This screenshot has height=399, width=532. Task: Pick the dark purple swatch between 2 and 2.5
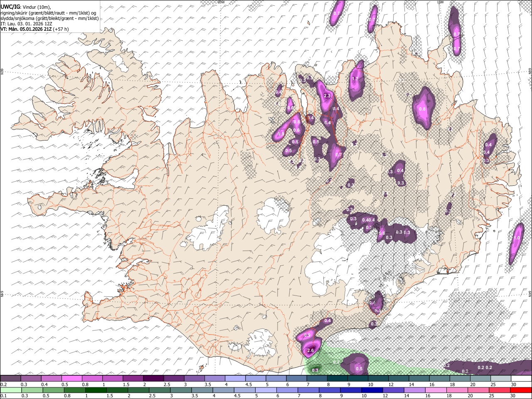(153, 379)
